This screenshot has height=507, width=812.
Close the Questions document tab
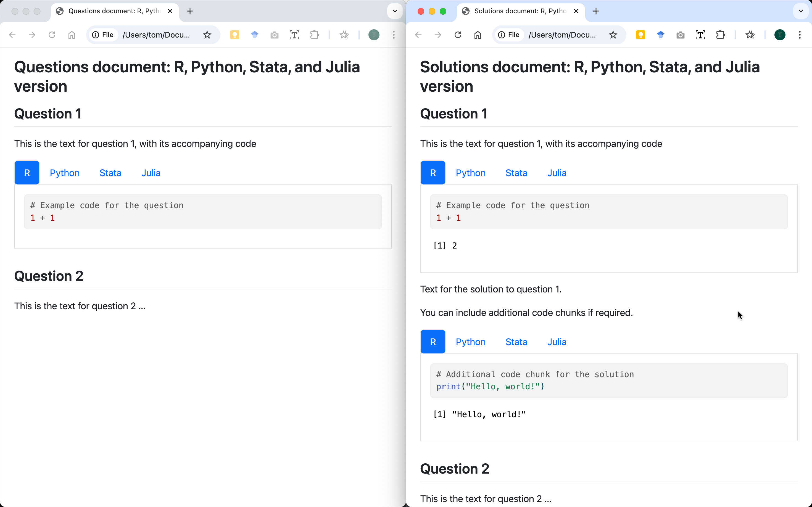(x=170, y=11)
